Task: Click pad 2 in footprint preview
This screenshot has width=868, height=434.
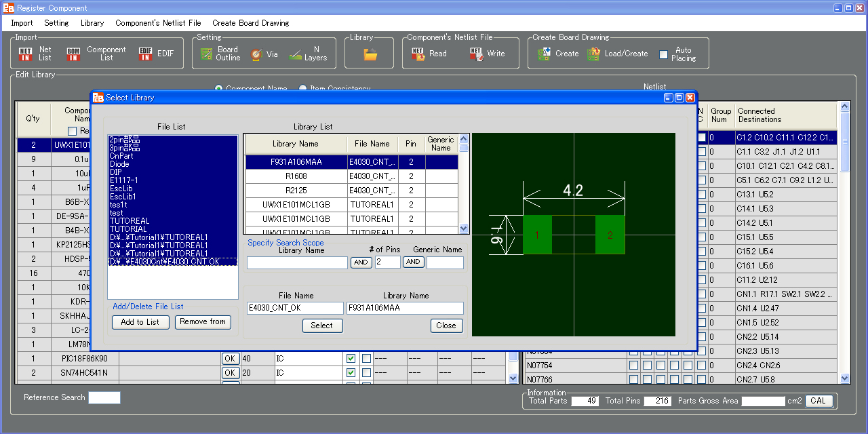Action: [x=610, y=235]
